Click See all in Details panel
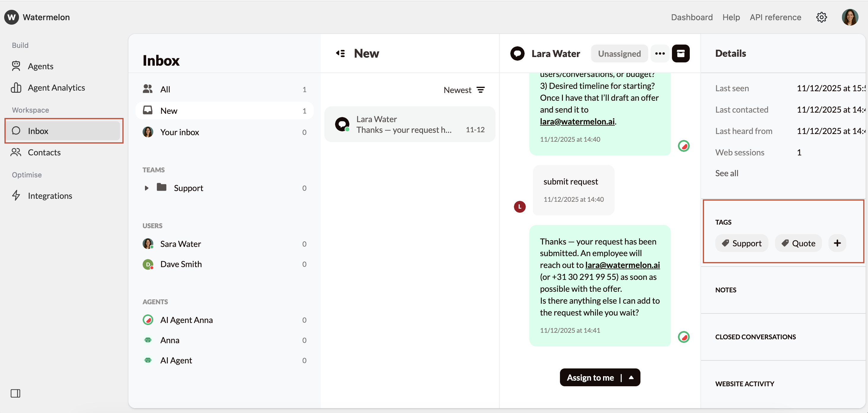This screenshot has width=868, height=413. tap(727, 173)
